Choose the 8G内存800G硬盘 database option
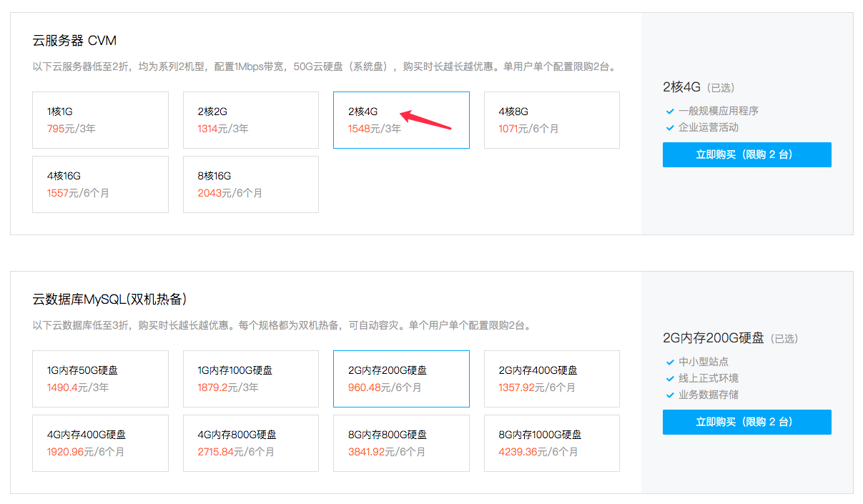 click(401, 443)
